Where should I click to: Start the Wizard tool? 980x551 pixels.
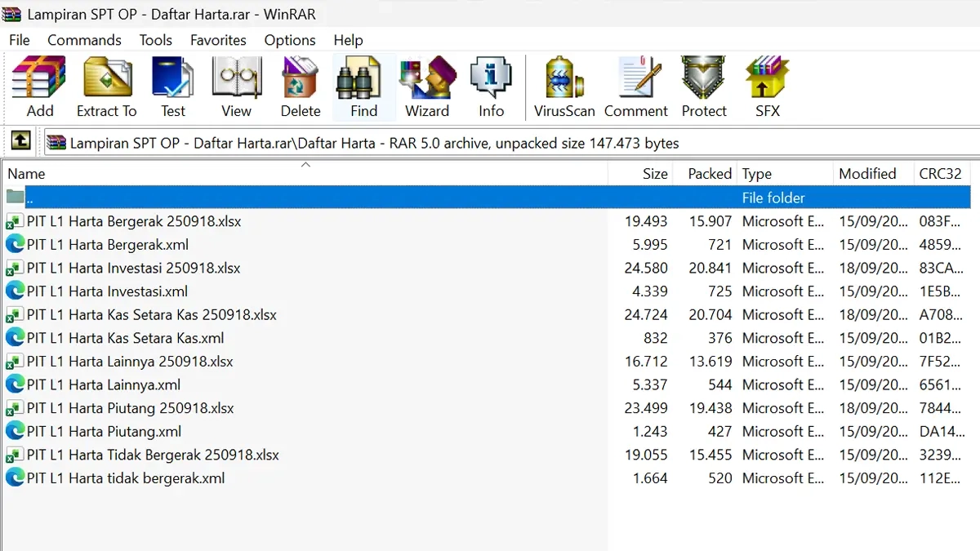pos(427,87)
